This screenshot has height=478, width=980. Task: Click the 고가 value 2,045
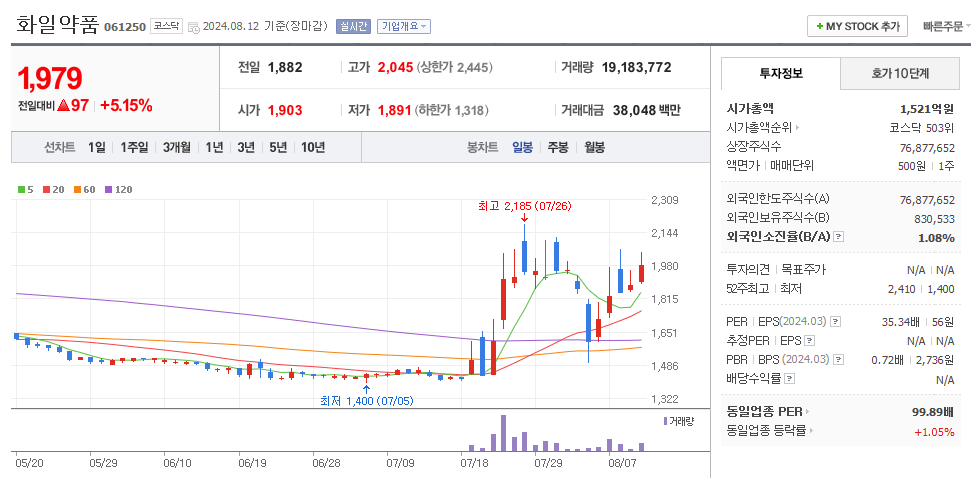point(395,67)
